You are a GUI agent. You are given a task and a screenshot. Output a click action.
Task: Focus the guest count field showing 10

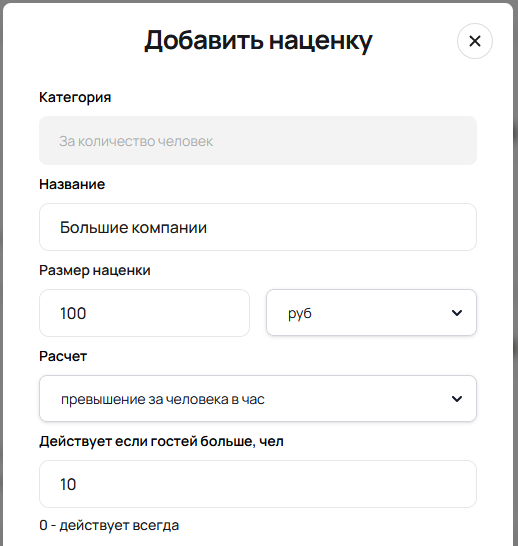(258, 484)
